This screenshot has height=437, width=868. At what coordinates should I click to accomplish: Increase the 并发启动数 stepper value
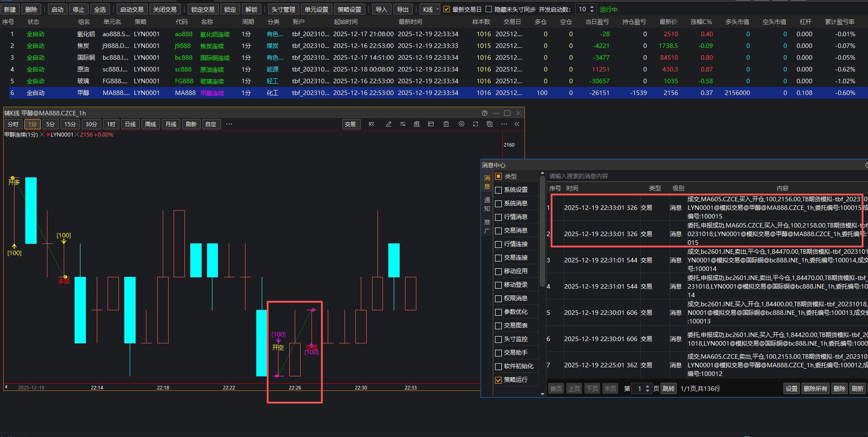[x=592, y=7]
